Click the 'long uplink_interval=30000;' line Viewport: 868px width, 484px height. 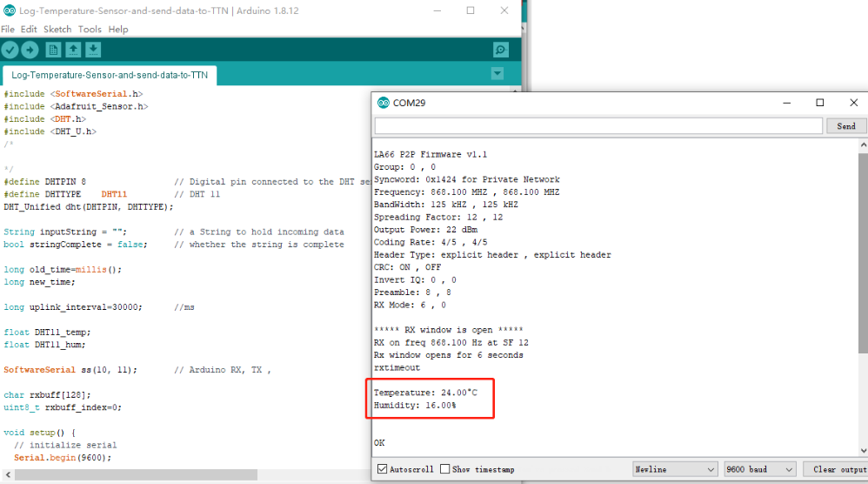(72, 306)
